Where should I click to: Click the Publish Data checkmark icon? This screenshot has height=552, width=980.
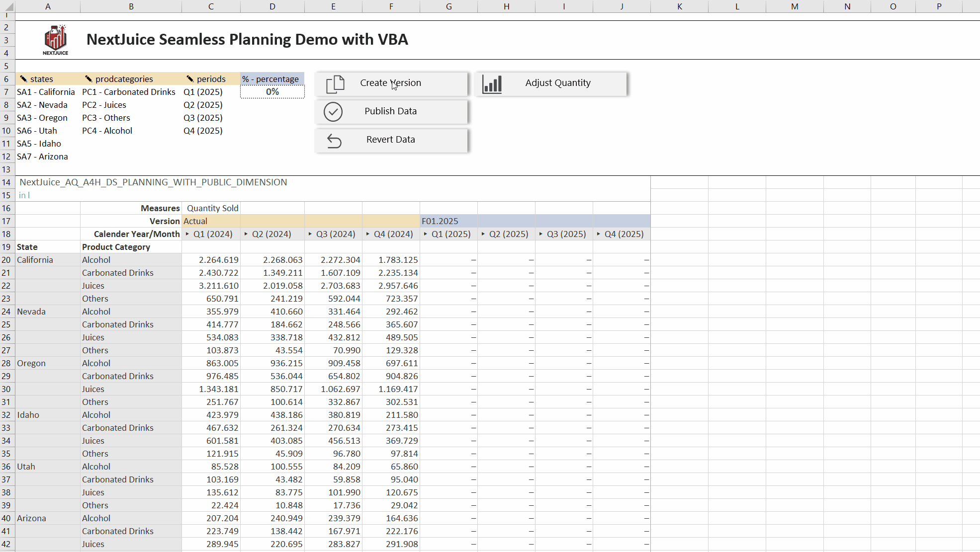(334, 112)
